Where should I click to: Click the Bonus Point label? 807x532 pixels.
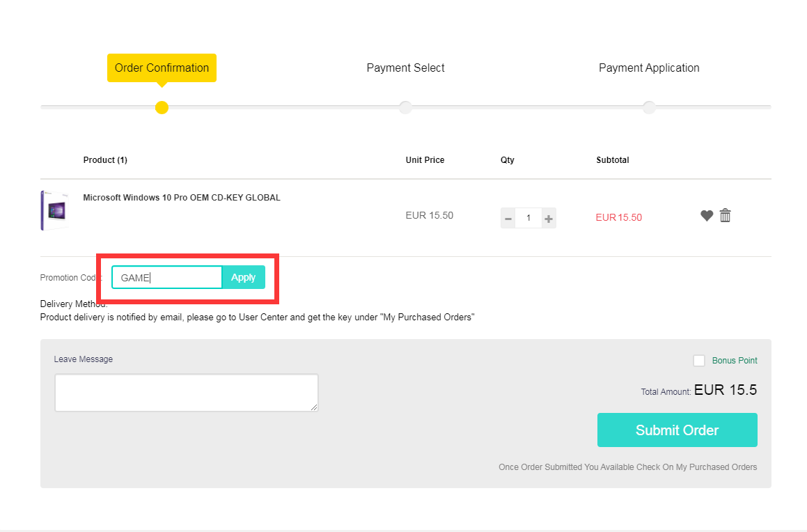click(735, 361)
